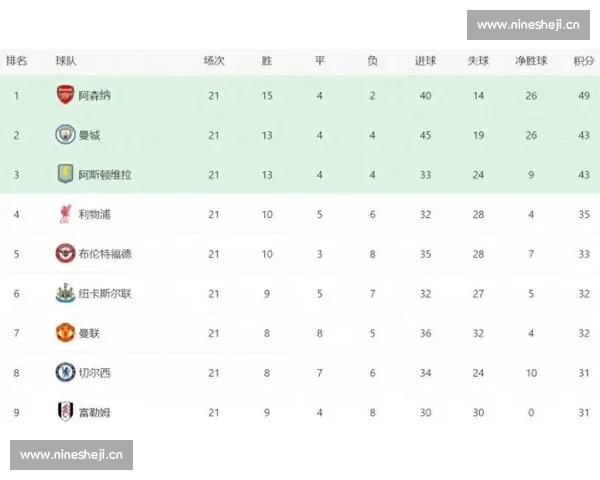The height and width of the screenshot is (480, 600).
Task: Click the Chelsea club crest icon
Action: tap(65, 372)
